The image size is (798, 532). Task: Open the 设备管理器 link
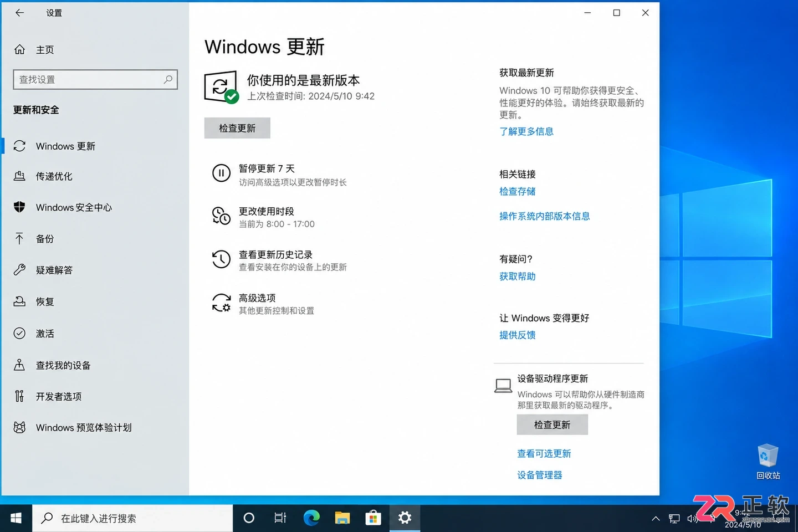[x=540, y=475]
